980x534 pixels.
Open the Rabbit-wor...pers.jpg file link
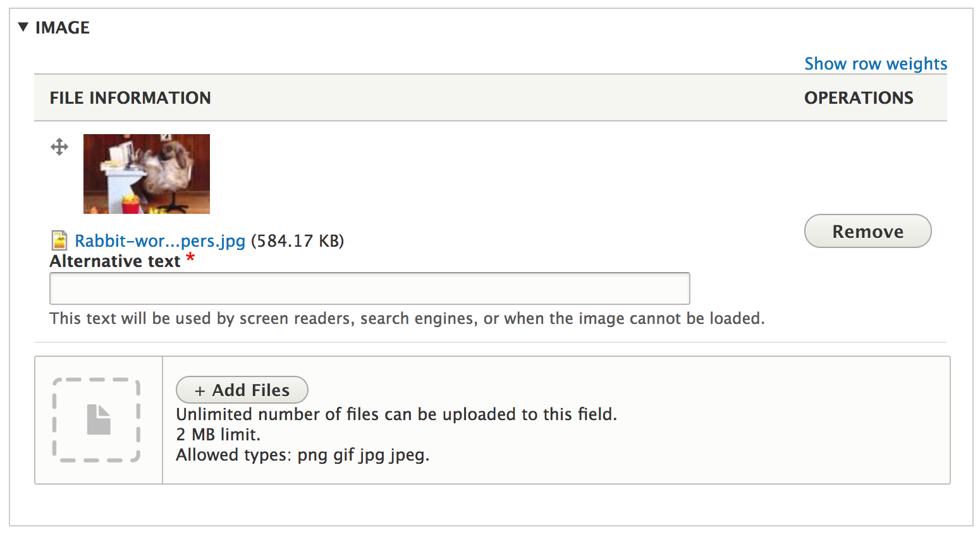[x=160, y=241]
